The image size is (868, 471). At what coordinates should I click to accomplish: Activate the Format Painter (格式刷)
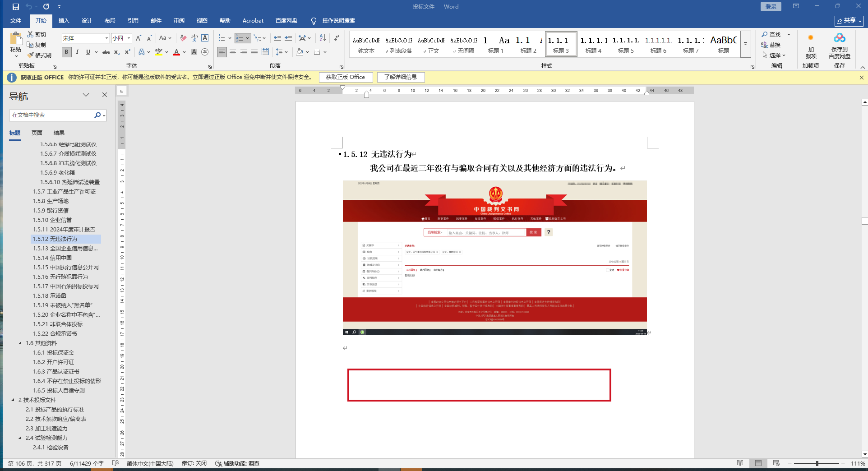pos(39,55)
